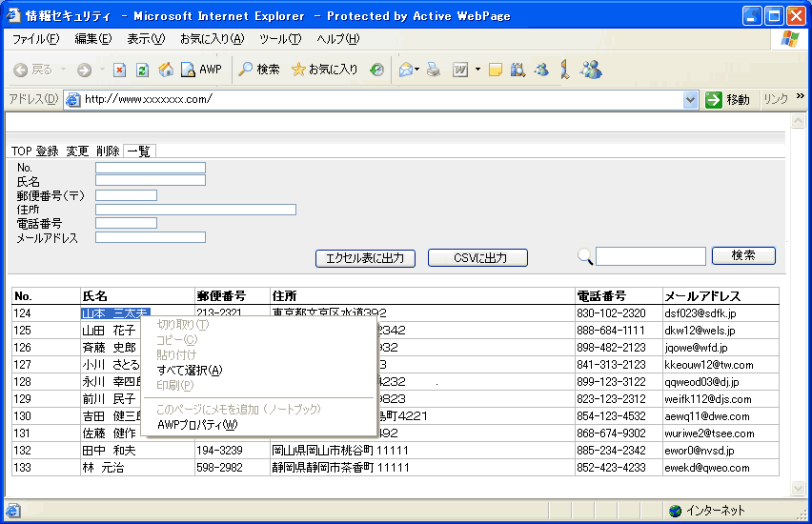
Task: Click the Print toolbar icon
Action: pyautogui.click(x=434, y=70)
